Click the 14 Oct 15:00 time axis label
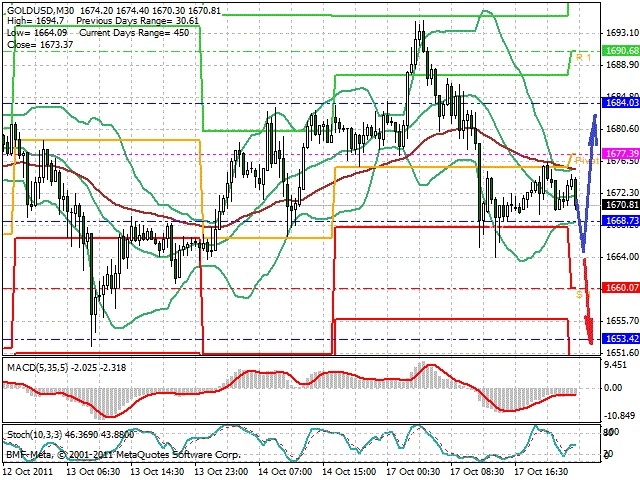This screenshot has width=640, height=480. tap(349, 471)
